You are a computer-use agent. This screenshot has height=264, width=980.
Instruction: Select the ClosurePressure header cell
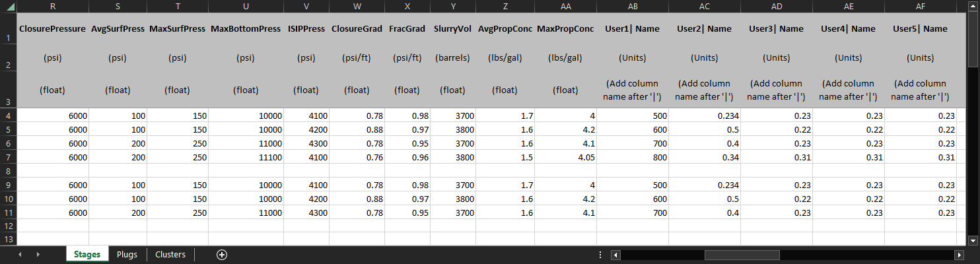(x=53, y=29)
